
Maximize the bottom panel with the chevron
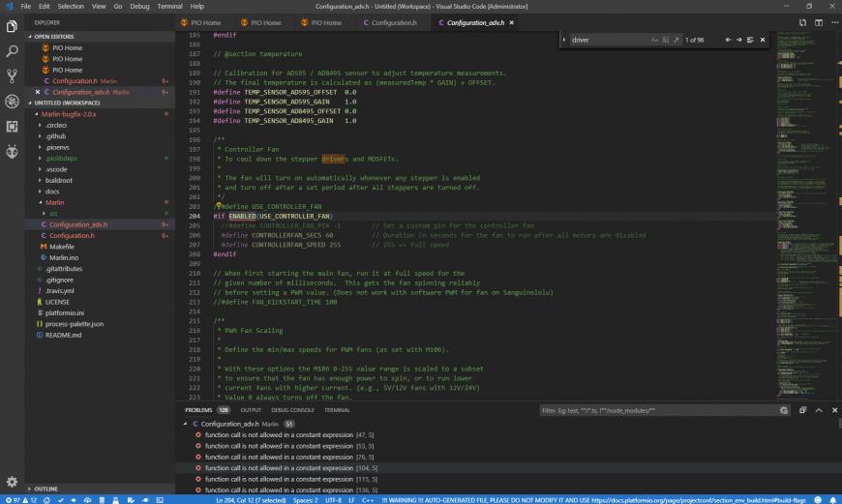point(819,410)
